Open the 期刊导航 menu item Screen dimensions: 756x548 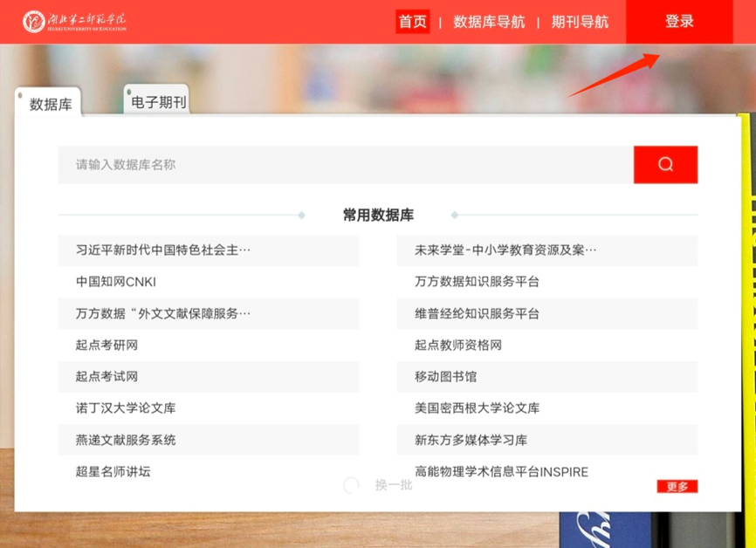click(578, 23)
